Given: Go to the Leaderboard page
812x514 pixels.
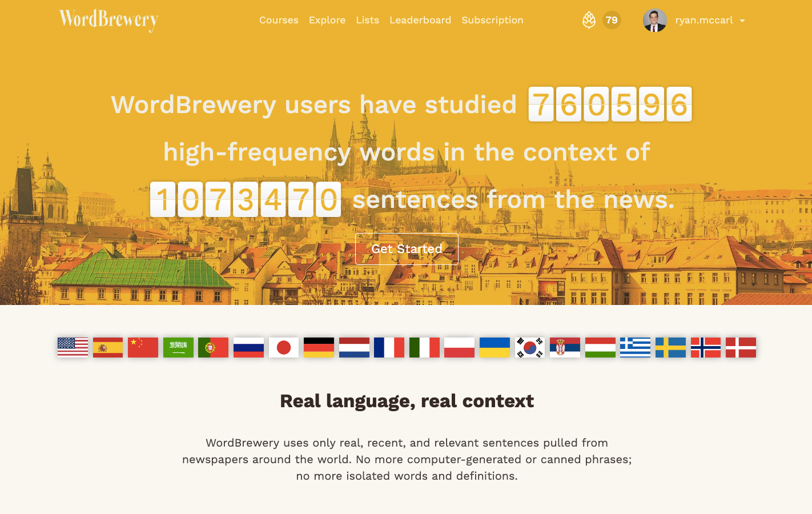Looking at the screenshot, I should [420, 20].
